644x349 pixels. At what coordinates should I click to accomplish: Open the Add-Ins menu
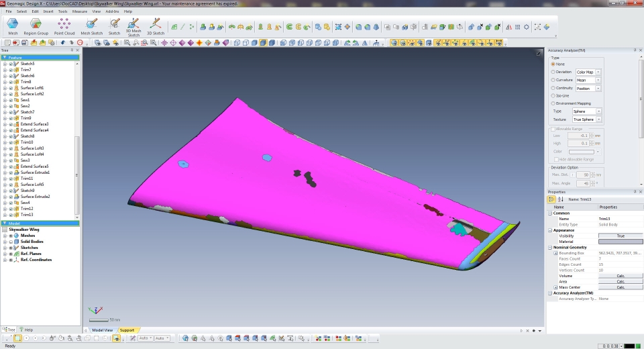[x=112, y=11]
